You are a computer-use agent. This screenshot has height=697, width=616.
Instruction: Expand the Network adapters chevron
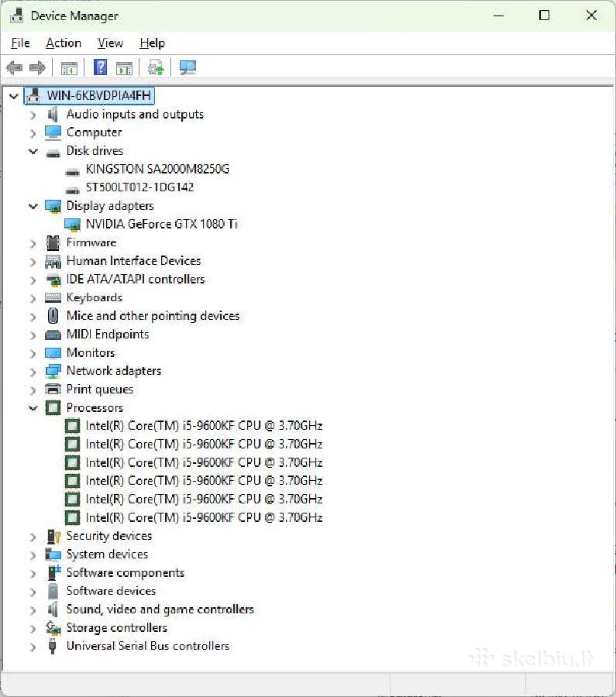pos(33,372)
